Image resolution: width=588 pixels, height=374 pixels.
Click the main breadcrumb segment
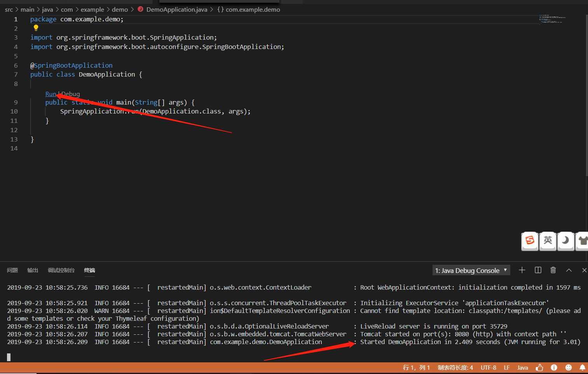point(27,9)
